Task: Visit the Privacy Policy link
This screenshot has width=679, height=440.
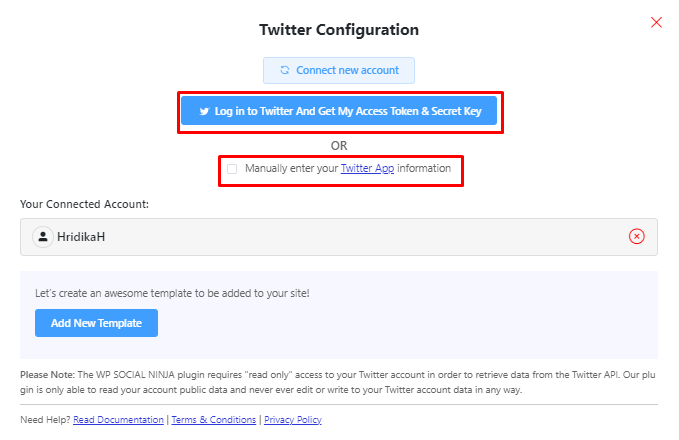Action: (x=293, y=420)
